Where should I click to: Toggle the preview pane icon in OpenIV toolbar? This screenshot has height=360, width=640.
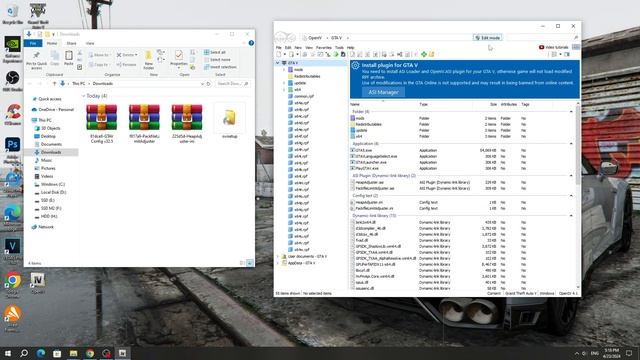click(x=567, y=54)
